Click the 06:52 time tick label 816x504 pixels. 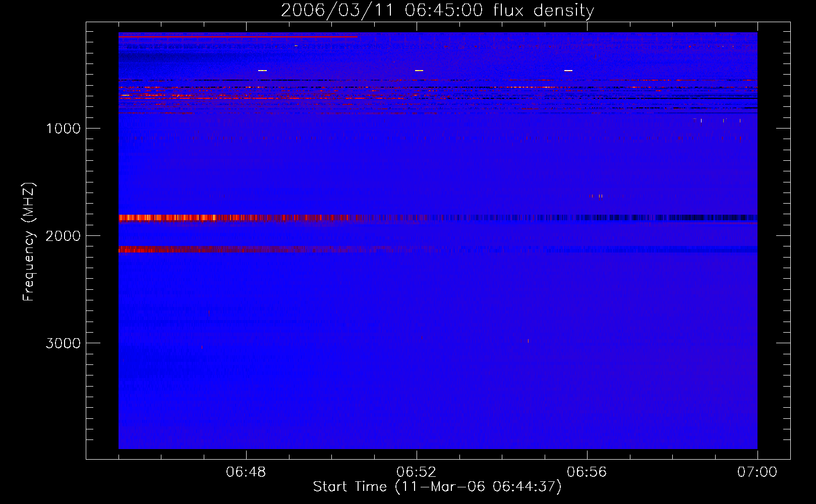[x=416, y=472]
